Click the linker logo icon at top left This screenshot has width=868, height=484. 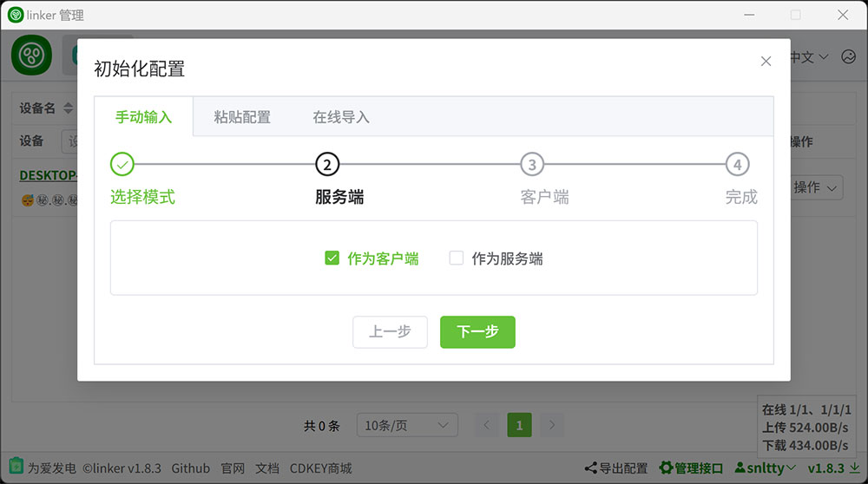32,56
